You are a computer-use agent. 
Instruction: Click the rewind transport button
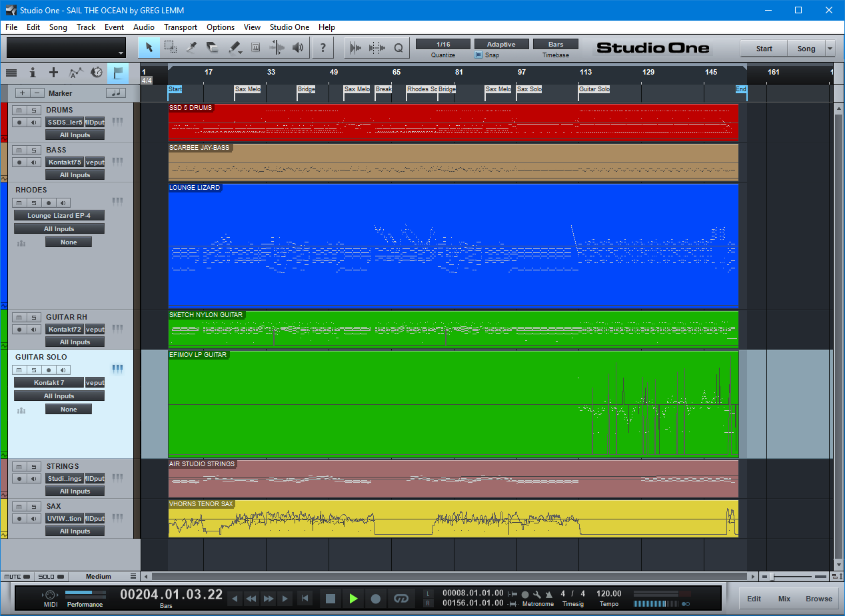coord(251,599)
